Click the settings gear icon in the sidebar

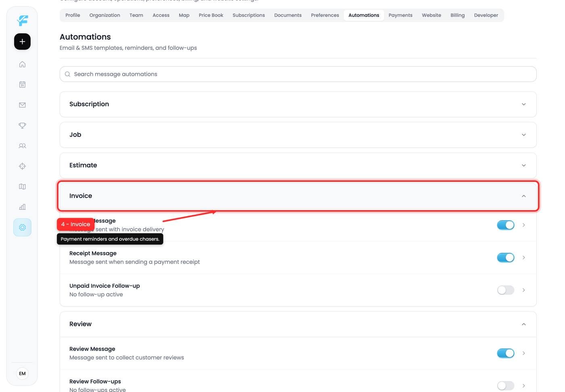click(x=22, y=227)
